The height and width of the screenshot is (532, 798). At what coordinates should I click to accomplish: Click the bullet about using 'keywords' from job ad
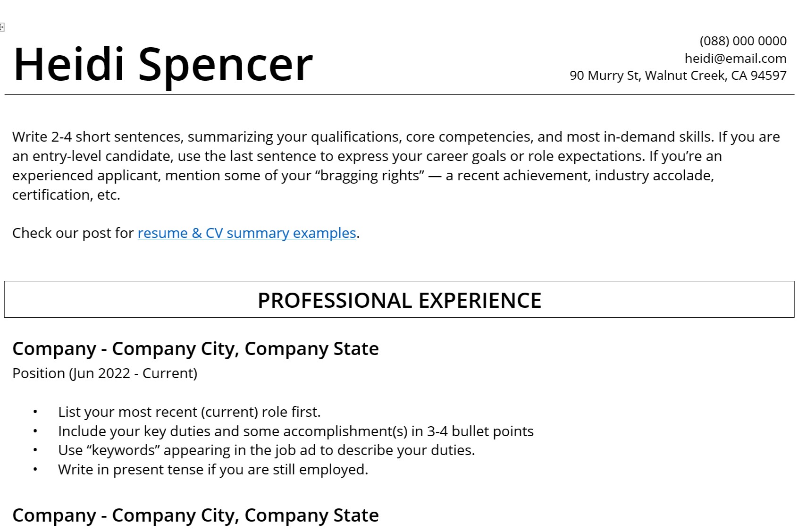[x=267, y=450]
